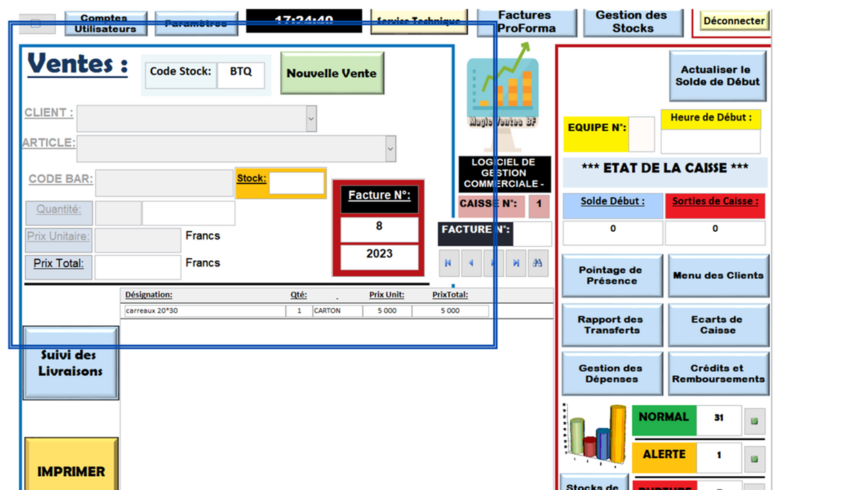Click Actualiser le Solde de Début
868x490 pixels.
pos(719,75)
